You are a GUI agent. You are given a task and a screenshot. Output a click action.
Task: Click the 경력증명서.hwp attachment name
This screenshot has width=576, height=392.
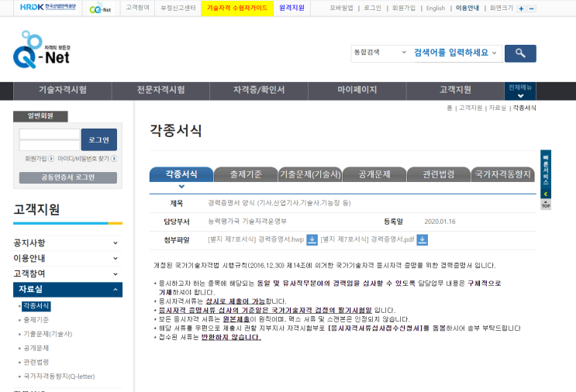pyautogui.click(x=256, y=239)
